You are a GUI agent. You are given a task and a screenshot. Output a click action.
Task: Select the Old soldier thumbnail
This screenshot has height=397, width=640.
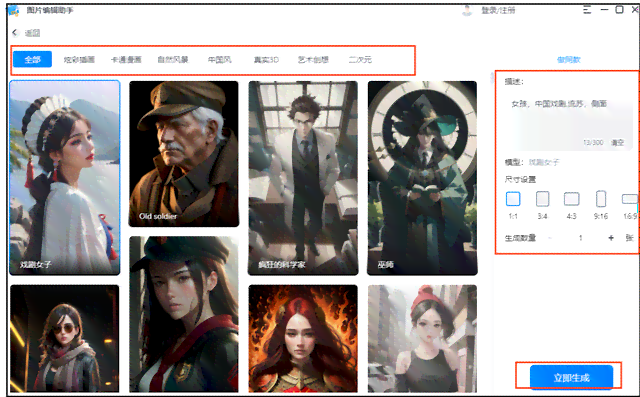(x=184, y=153)
